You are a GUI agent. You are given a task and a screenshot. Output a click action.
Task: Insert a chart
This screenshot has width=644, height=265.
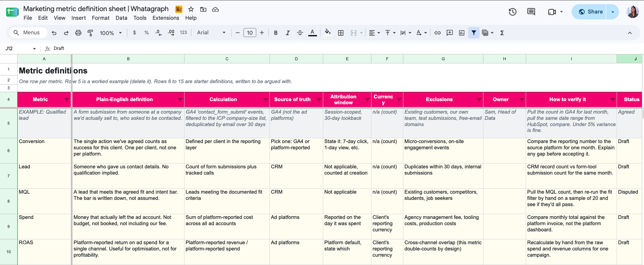coord(462,33)
